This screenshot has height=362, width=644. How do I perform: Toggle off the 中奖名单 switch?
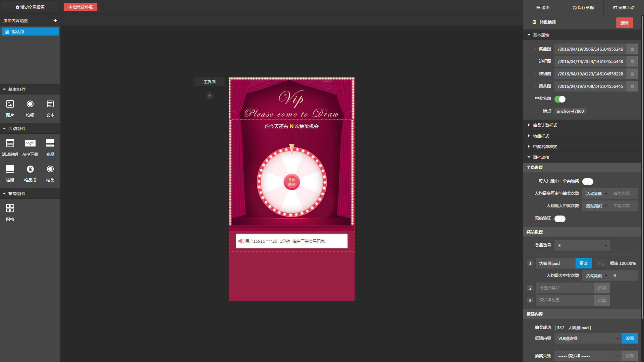click(x=560, y=99)
